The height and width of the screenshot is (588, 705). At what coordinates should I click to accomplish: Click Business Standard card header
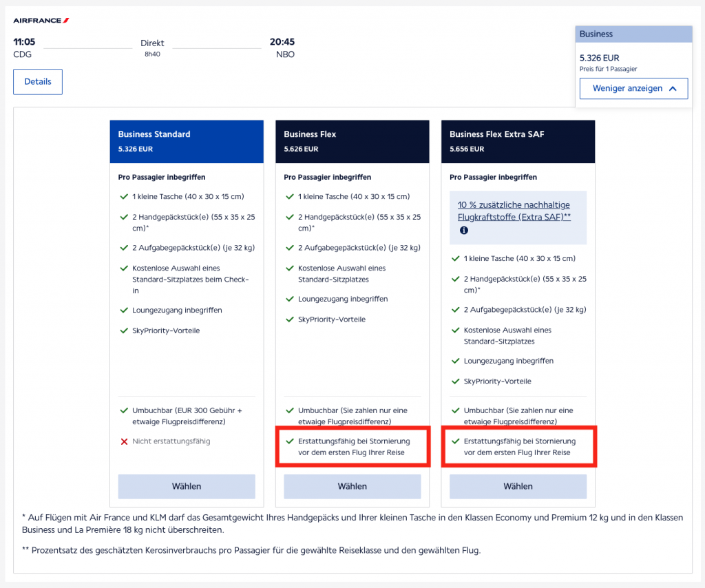[187, 142]
